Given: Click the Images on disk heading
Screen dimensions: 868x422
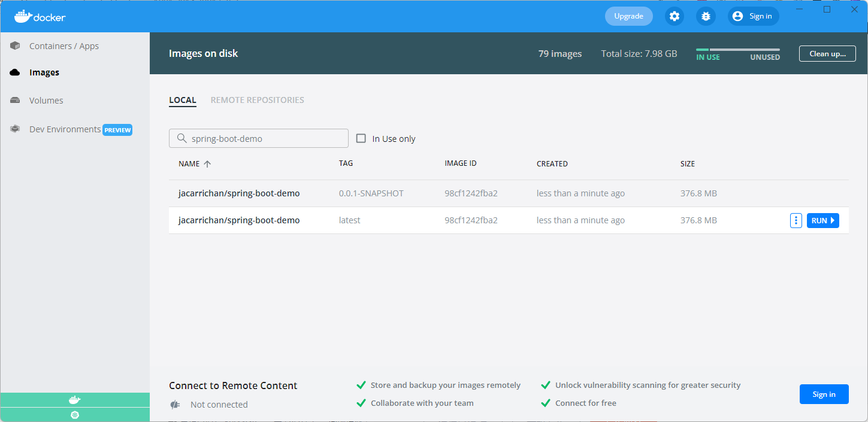Looking at the screenshot, I should click(x=203, y=53).
